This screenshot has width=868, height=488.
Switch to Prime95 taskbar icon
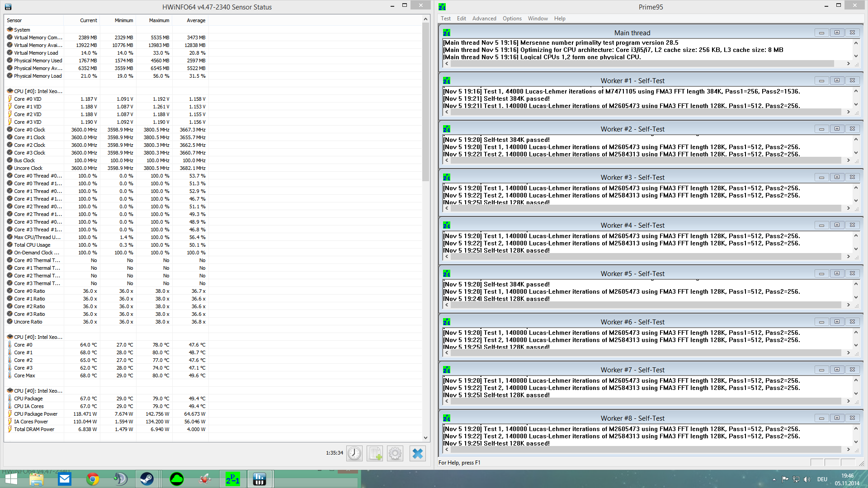(x=233, y=479)
